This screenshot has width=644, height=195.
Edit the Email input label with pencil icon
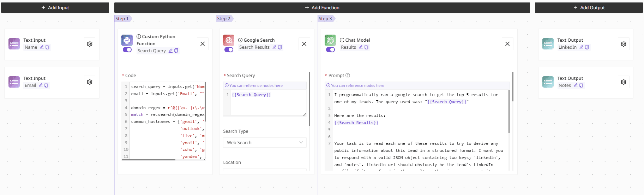point(41,85)
